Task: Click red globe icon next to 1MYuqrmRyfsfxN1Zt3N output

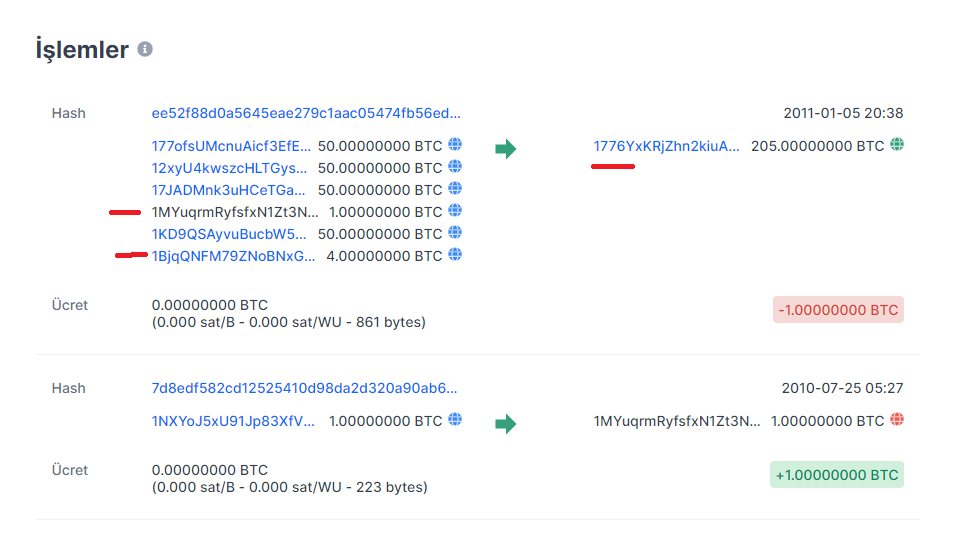Action: (897, 420)
